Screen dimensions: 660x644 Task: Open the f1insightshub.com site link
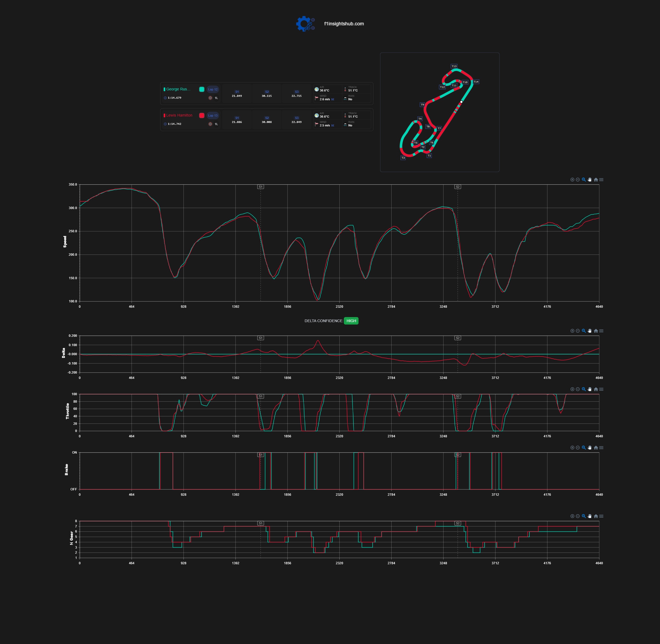tap(344, 24)
